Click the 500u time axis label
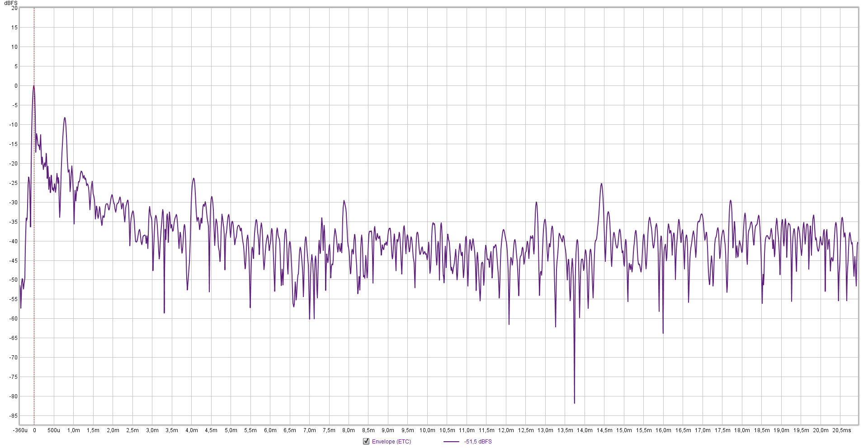Viewport: 868px width, 448px height. (x=54, y=430)
